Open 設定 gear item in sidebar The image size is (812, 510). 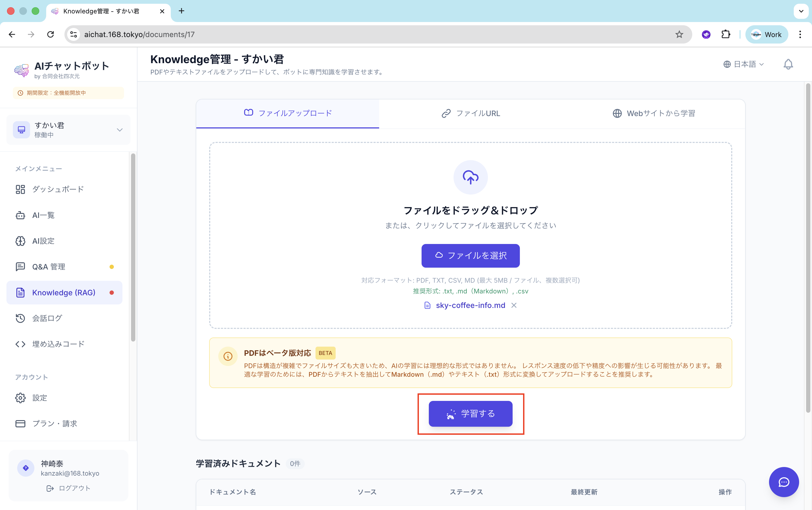coord(39,398)
